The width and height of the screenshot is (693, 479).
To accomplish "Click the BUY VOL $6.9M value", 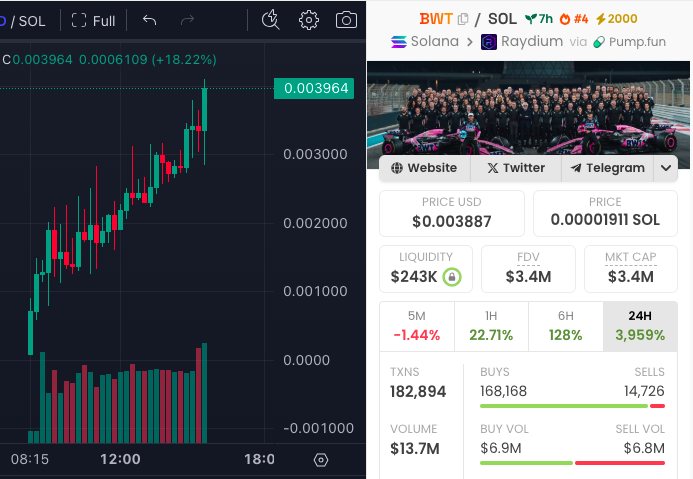I will click(501, 448).
